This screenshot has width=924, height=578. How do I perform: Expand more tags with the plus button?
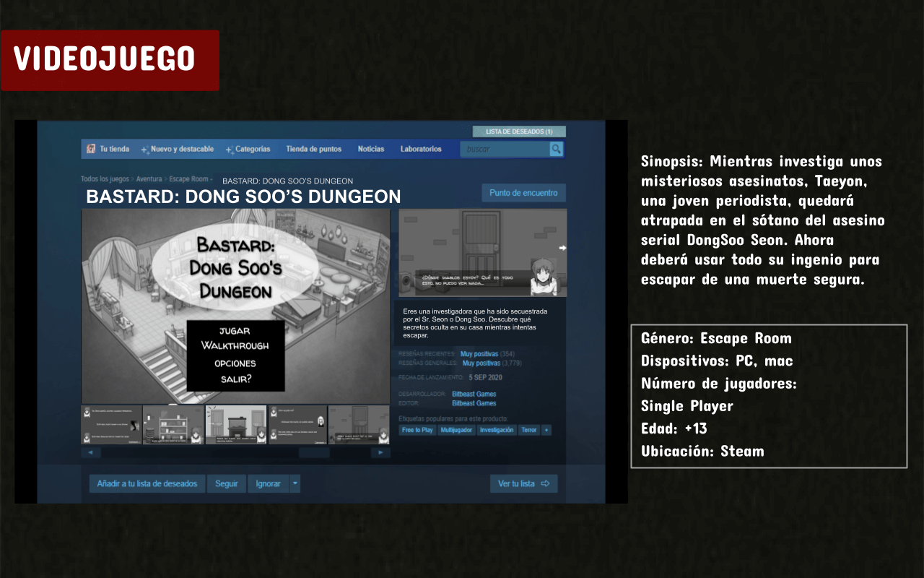[546, 430]
